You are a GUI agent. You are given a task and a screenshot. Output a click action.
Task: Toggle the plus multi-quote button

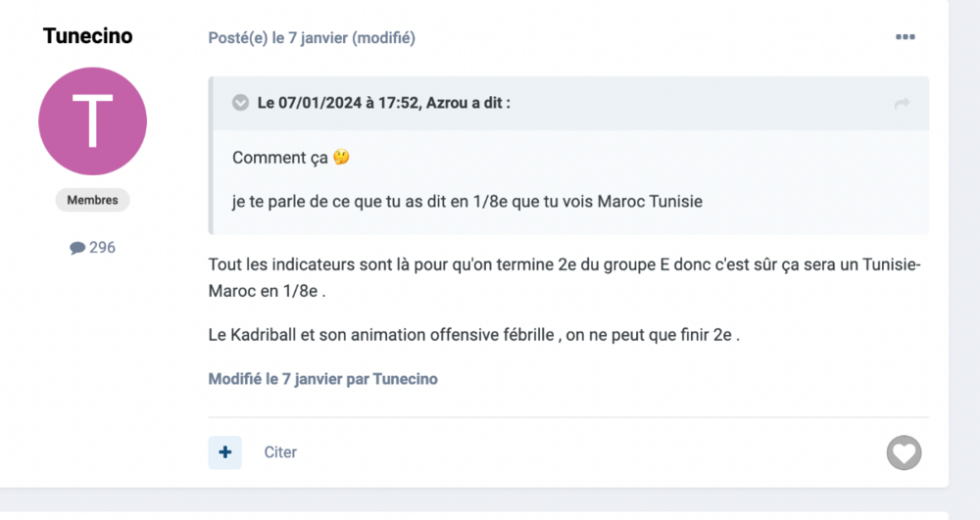(225, 452)
